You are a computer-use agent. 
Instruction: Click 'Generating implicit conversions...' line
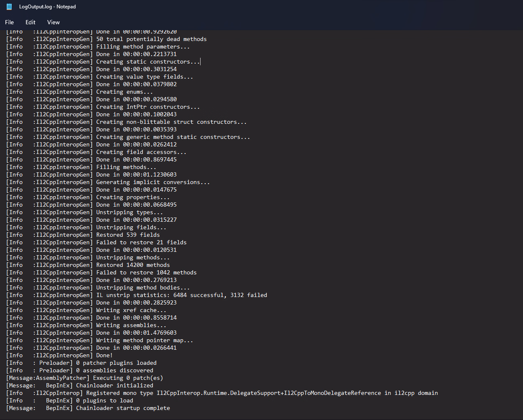(108, 182)
